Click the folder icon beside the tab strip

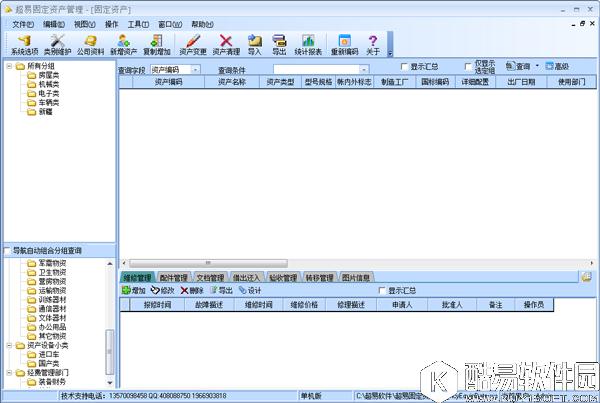[586, 277]
